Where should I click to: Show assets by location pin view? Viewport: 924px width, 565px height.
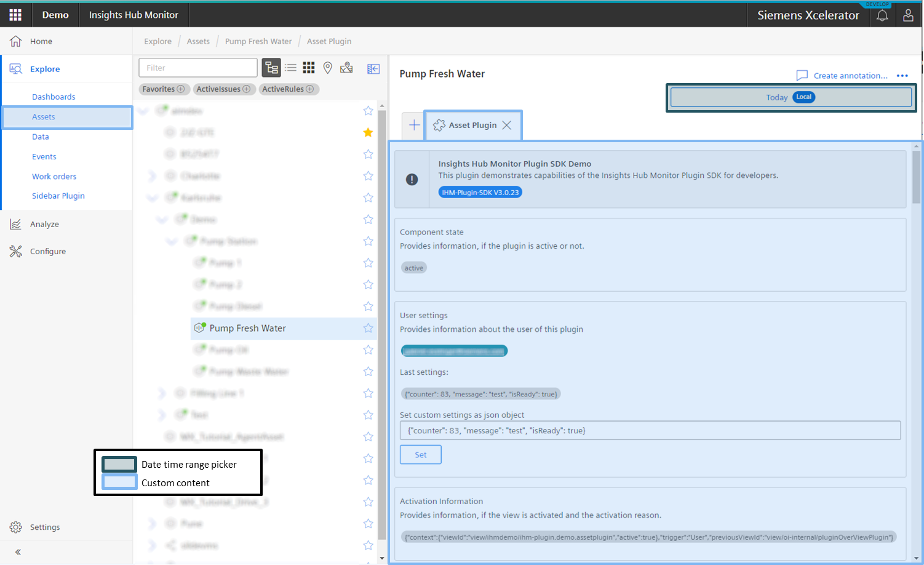328,68
